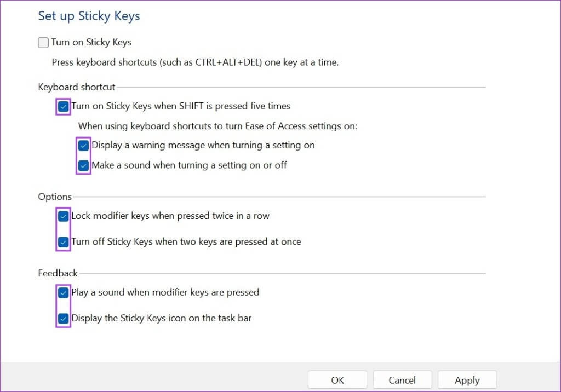Toggle "Play a sound when modifier keys are pressed"

62,292
